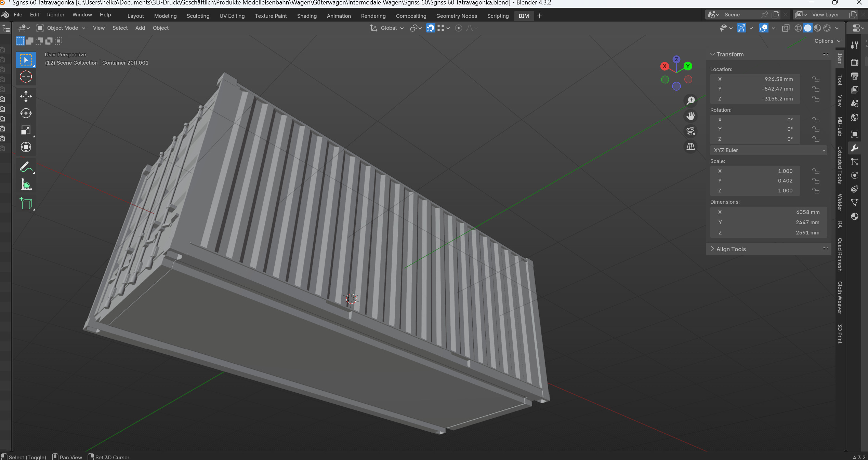Add a new workspace with plus button
868x460 pixels.
click(x=539, y=16)
